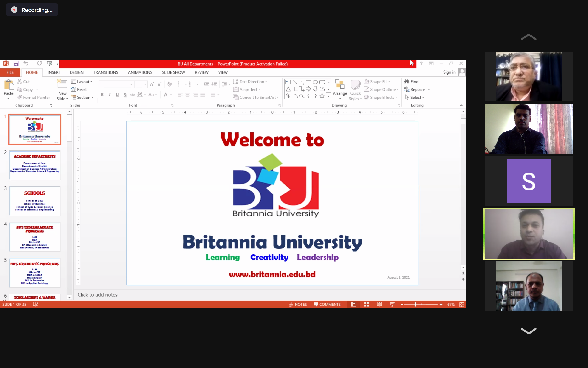Click the Increase List Level icon
588x368 pixels.
pos(214,84)
